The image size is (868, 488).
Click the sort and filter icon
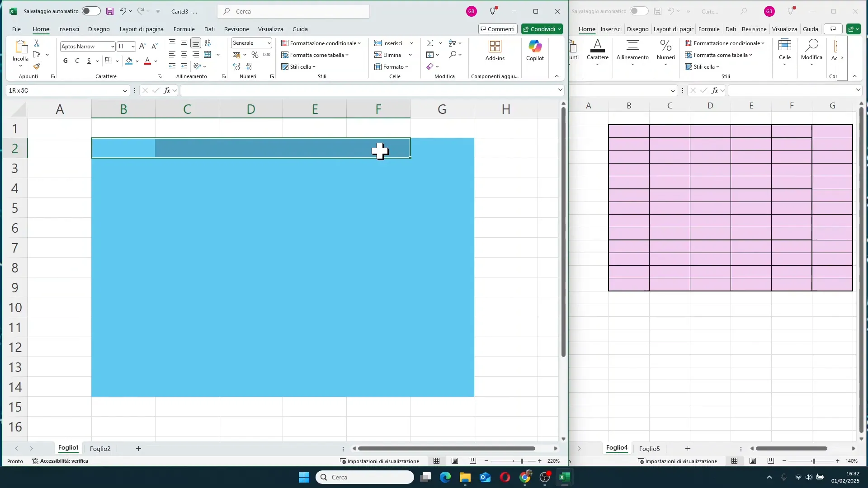coord(453,43)
